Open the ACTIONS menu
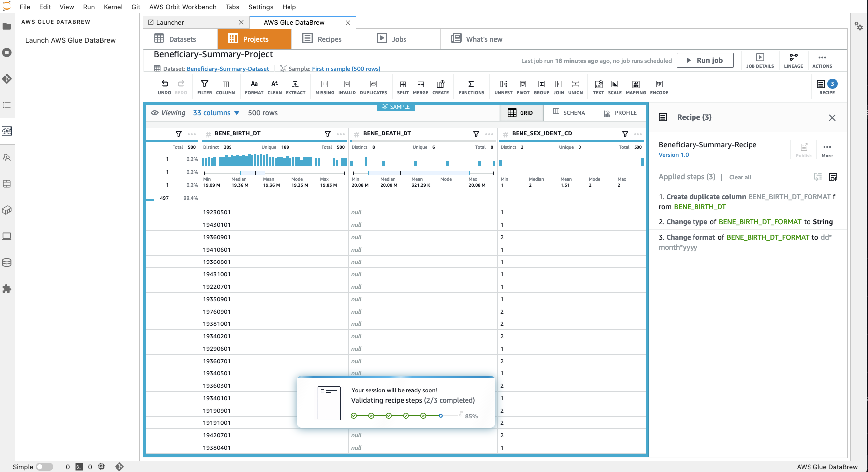 (x=822, y=60)
